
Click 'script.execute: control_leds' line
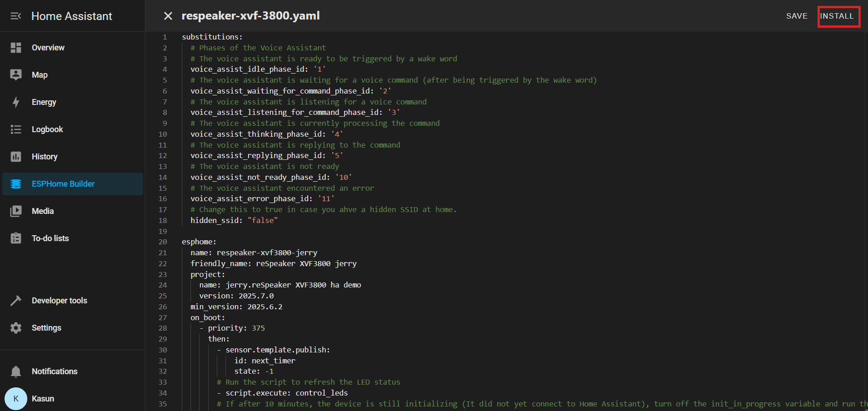coord(282,393)
